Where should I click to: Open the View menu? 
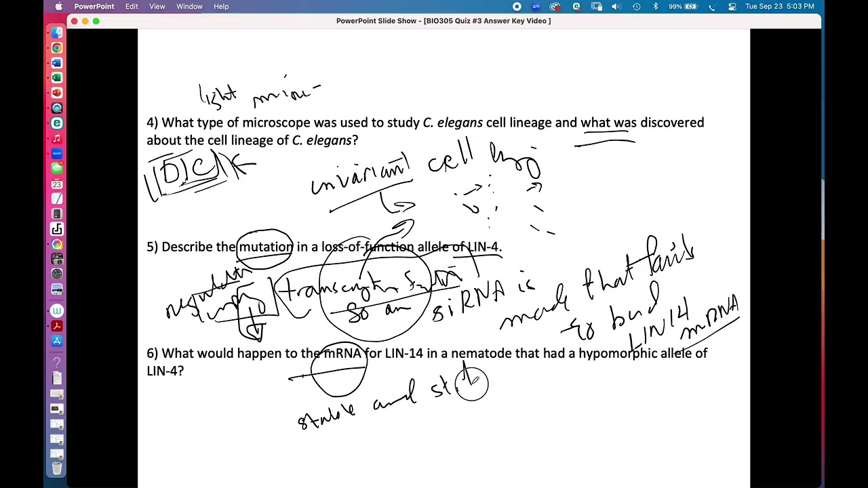pyautogui.click(x=157, y=7)
